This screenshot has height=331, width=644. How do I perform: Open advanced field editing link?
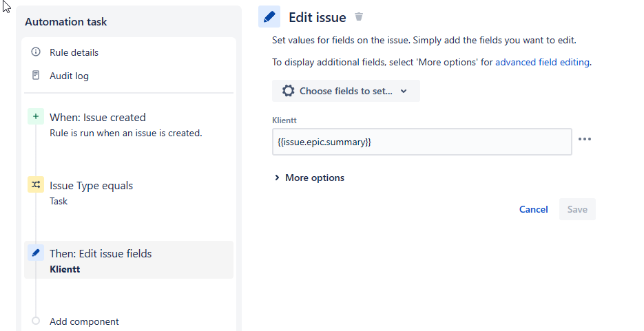coord(542,62)
